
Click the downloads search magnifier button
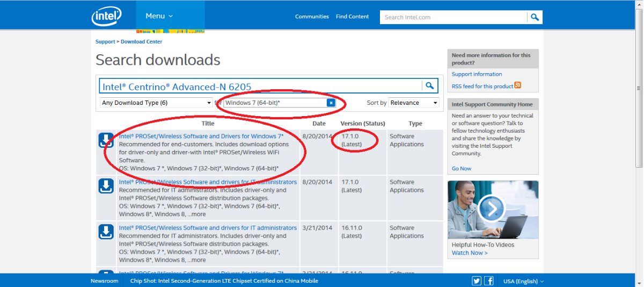click(430, 86)
